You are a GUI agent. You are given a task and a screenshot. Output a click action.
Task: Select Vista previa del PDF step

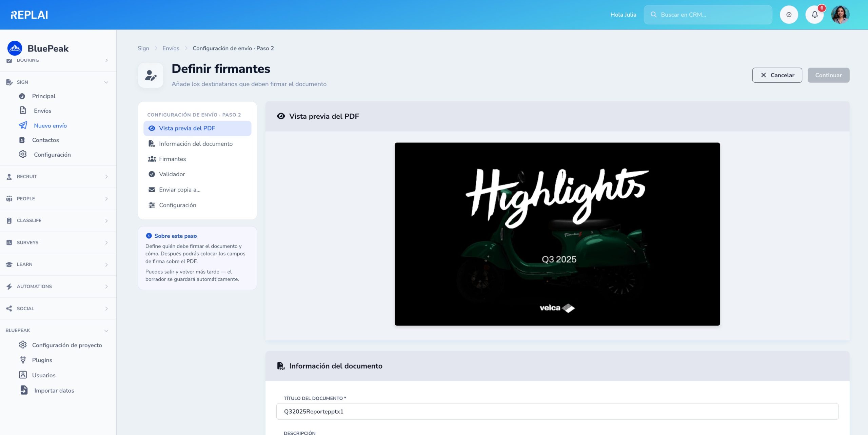(197, 128)
